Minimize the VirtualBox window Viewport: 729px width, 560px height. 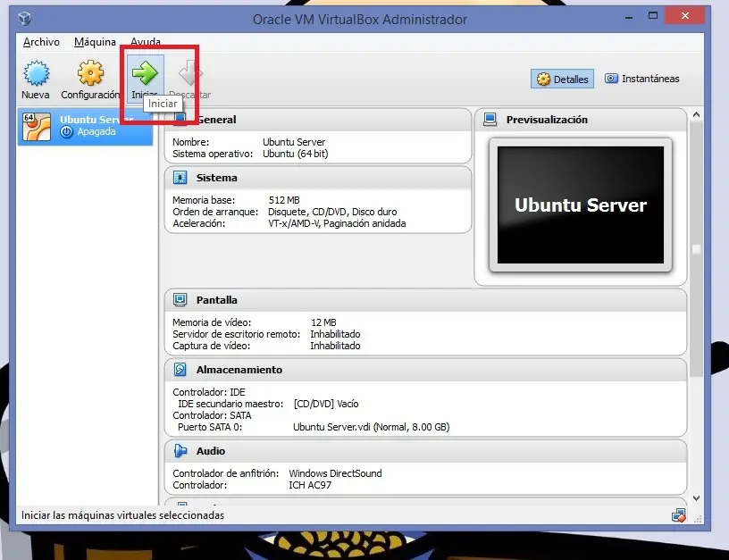tap(629, 16)
